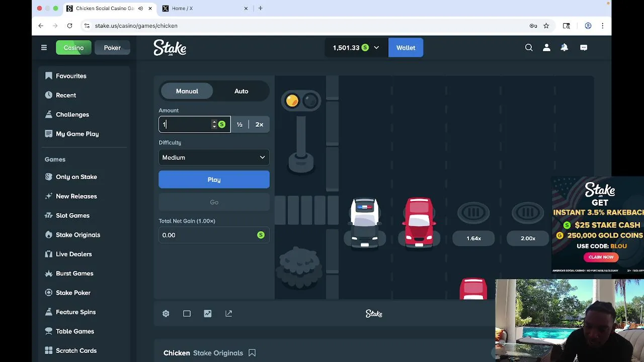644x362 pixels.
Task: Open Feature Spins category
Action: [75, 312]
